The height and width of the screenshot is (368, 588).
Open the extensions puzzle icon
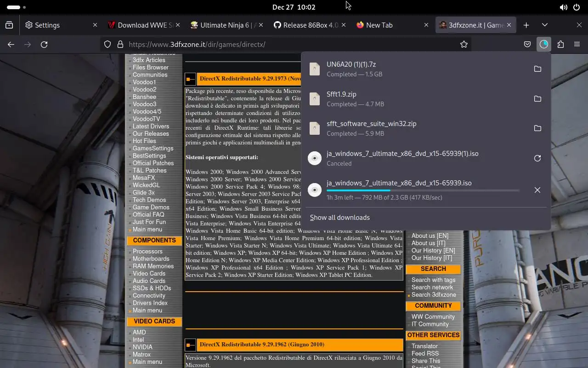tap(560, 44)
